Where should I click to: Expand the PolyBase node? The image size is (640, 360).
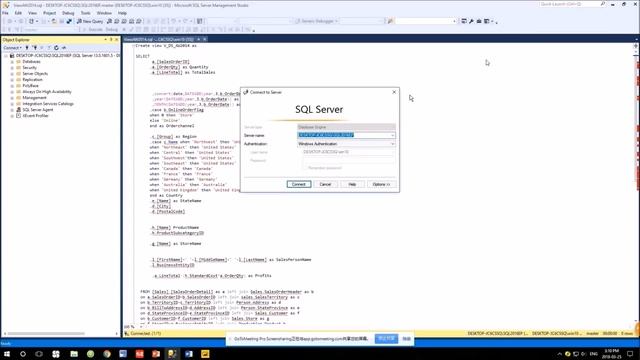12,86
